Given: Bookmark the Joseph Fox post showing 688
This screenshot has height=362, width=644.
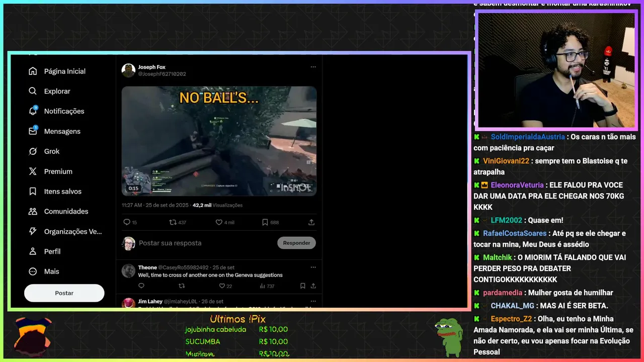Looking at the screenshot, I should pos(265,222).
